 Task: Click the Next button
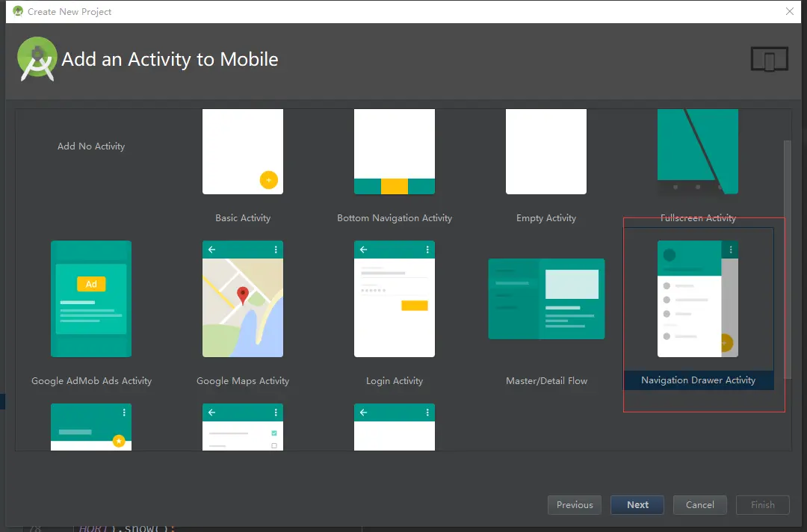click(637, 504)
